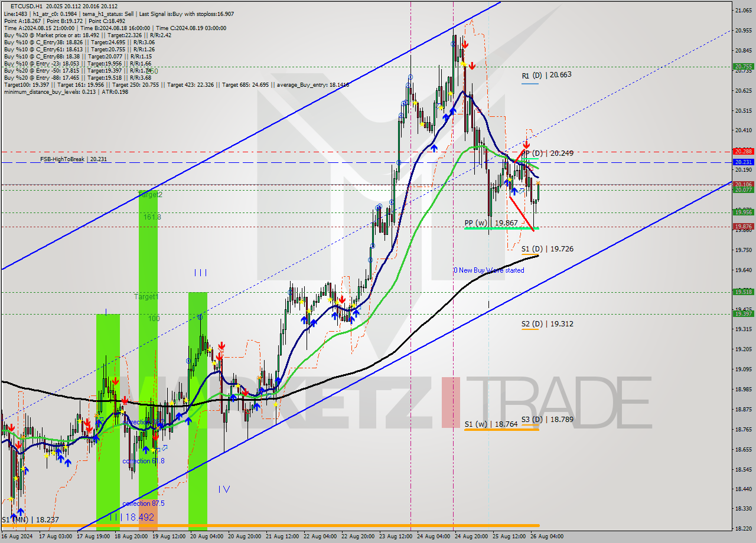Select the R1 (D) | 20.663 resistance label
Viewport: 756px width, 543px height.
pyautogui.click(x=546, y=75)
